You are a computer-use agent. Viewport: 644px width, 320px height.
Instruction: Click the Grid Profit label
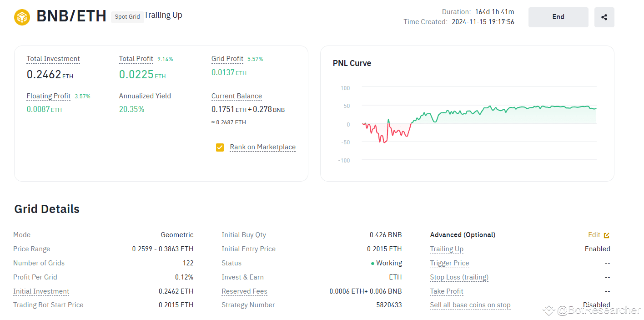[x=227, y=59]
